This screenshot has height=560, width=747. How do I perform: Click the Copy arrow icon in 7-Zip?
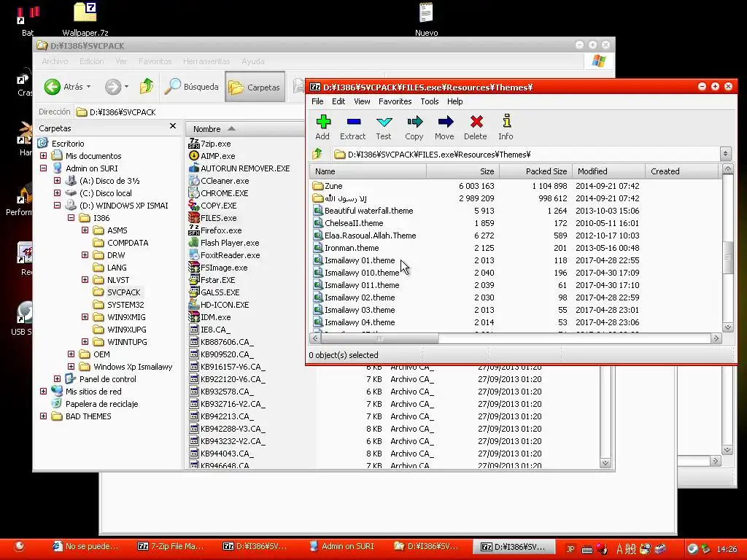click(414, 122)
